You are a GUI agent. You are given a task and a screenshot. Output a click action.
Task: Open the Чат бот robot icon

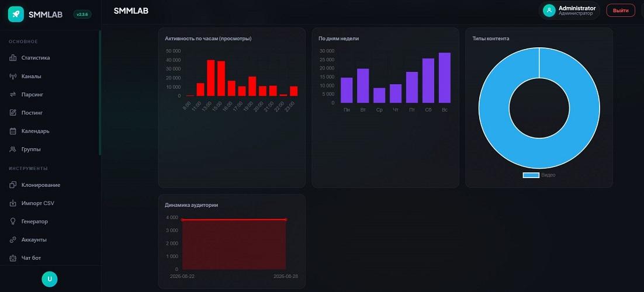(x=13, y=258)
